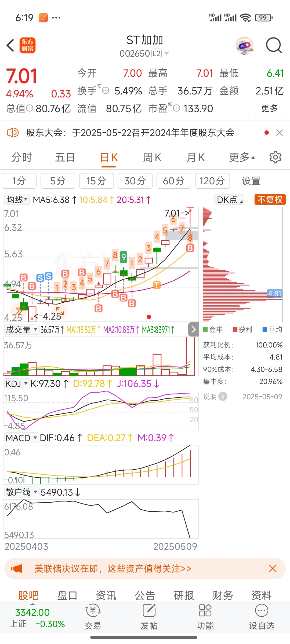Screen dimensions: 290x644
Task: Tap 上证 index 3342.00 ticker
Action: click(37, 618)
